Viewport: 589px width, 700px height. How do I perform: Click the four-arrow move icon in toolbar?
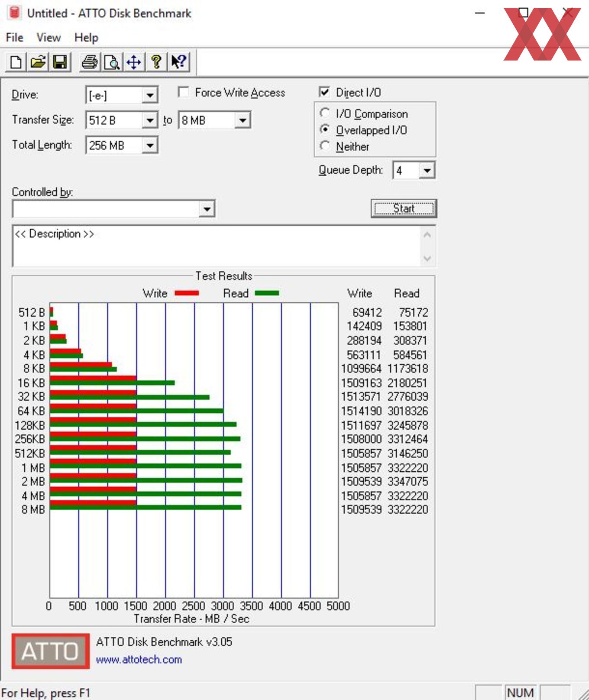tap(134, 62)
